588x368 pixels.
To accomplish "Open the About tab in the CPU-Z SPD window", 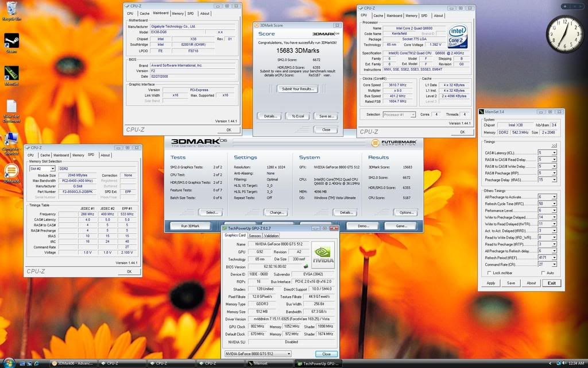I will pos(106,155).
